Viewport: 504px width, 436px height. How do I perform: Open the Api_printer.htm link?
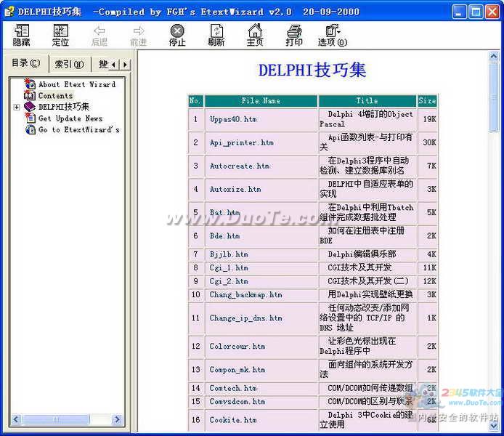pos(242,142)
